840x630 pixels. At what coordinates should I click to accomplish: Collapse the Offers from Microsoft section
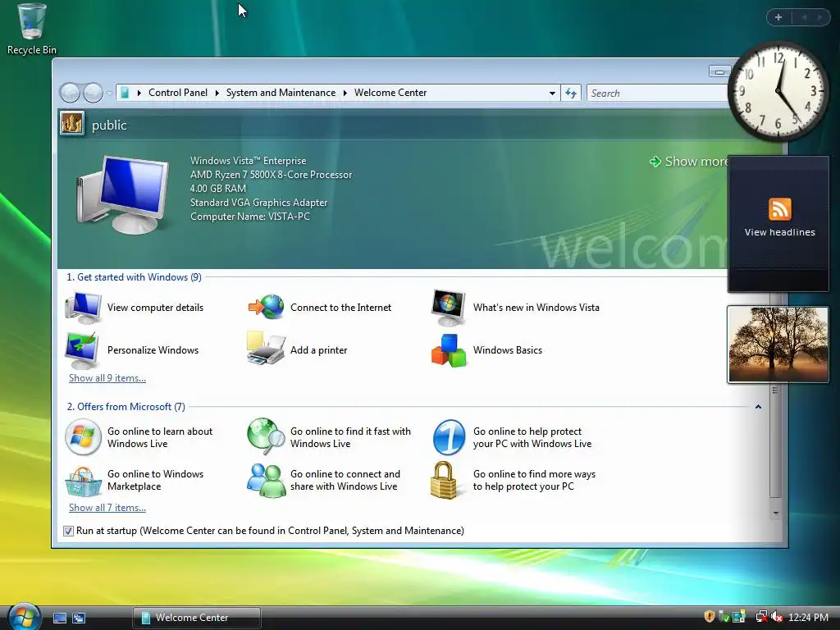tap(758, 407)
